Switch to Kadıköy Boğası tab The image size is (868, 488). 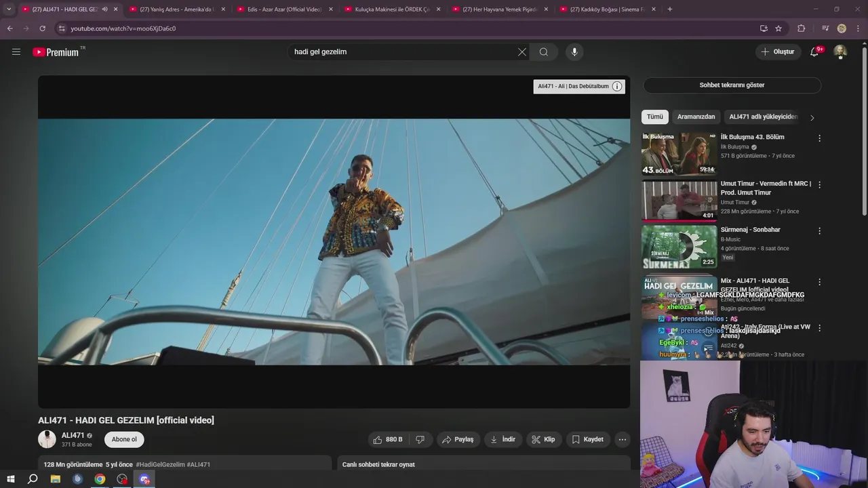tap(608, 9)
